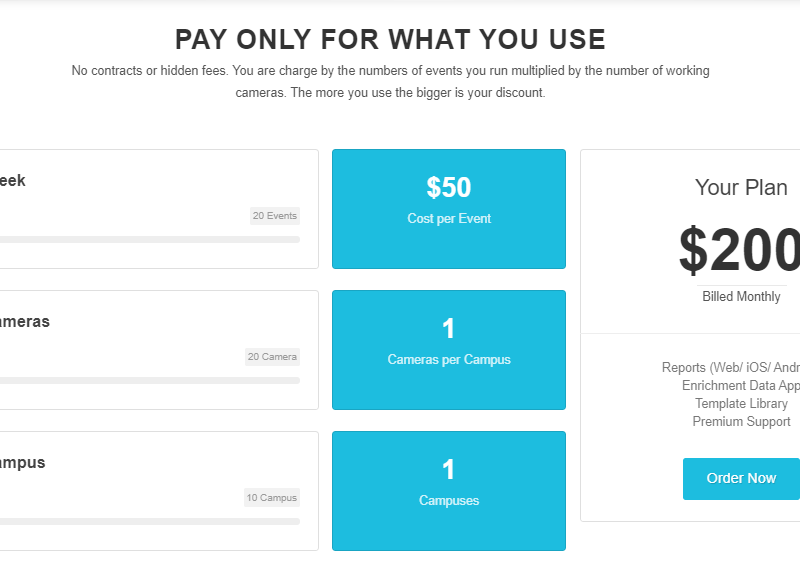Click the cameras slider track
Viewport: 800px width, 565px height.
point(150,381)
